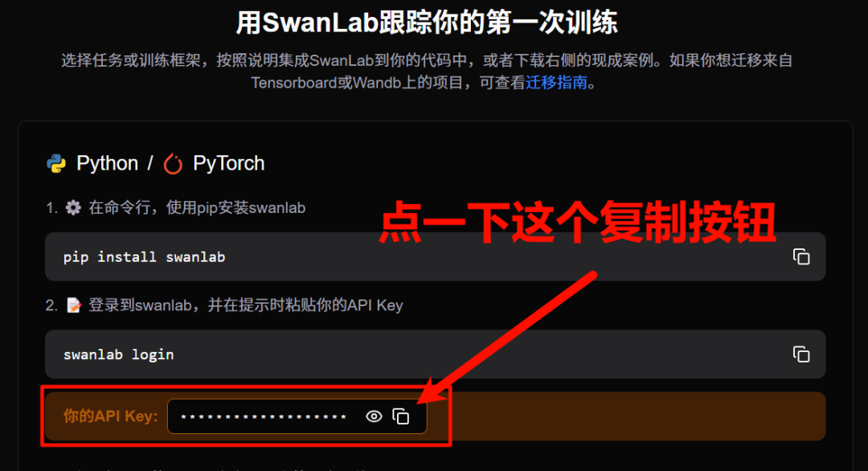Click the pip install swanlab code text
Image resolution: width=868 pixels, height=471 pixels.
pyautogui.click(x=144, y=257)
